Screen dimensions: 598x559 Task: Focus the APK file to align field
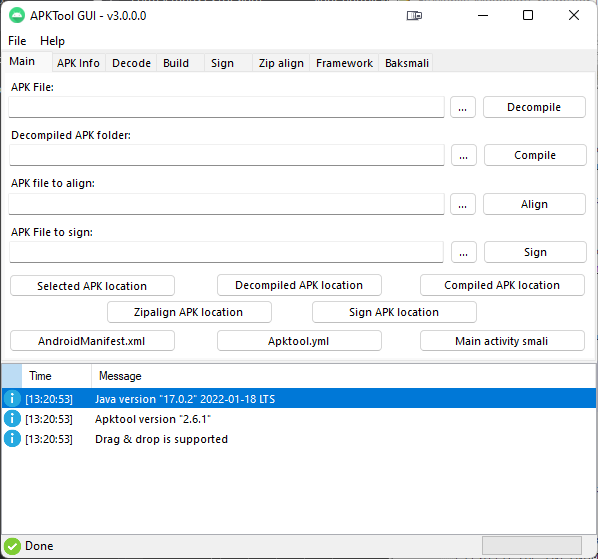227,204
